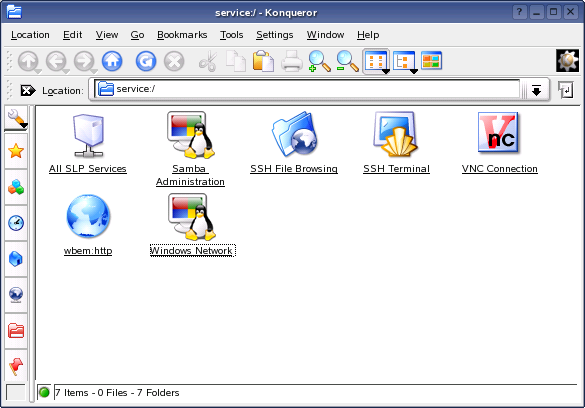Show Bookmarks sidebar panel (star)
This screenshot has height=408, width=585.
[x=16, y=151]
